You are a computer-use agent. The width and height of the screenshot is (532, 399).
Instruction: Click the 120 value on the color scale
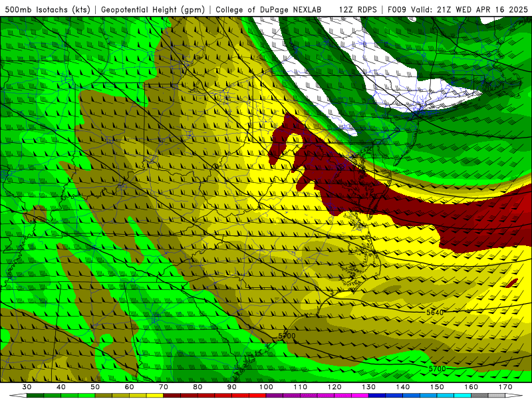click(x=334, y=387)
